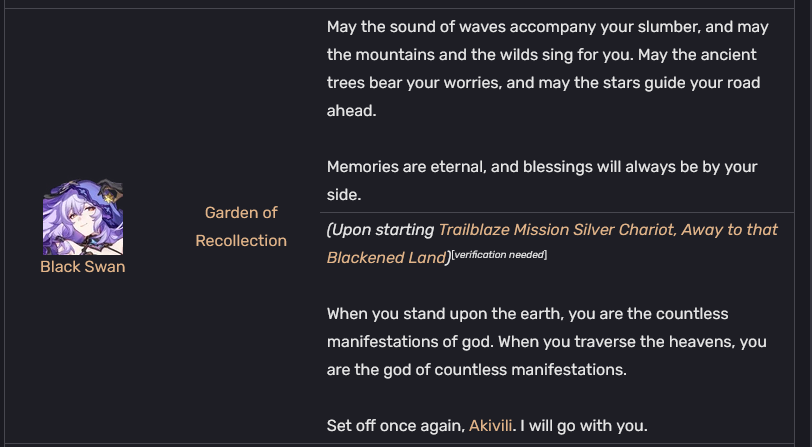The width and height of the screenshot is (812, 447).
Task: Open the Garden of Recollection link
Action: (241, 227)
